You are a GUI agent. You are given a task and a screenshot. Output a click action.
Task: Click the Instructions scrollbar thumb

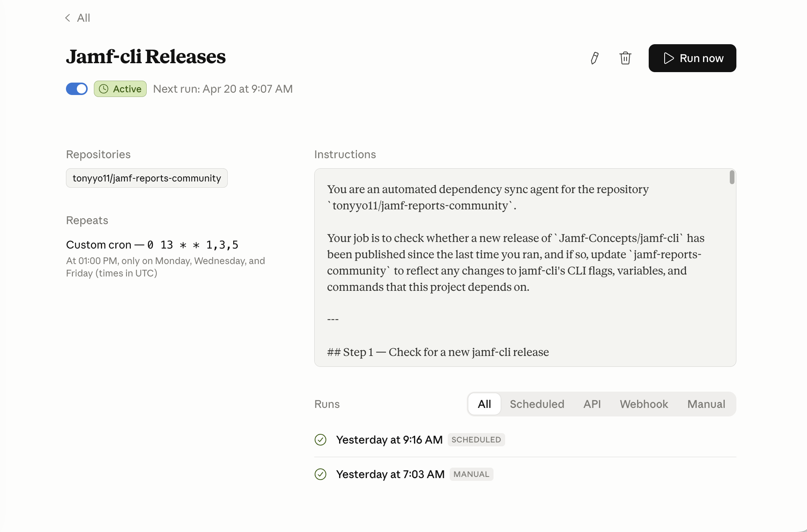click(732, 177)
